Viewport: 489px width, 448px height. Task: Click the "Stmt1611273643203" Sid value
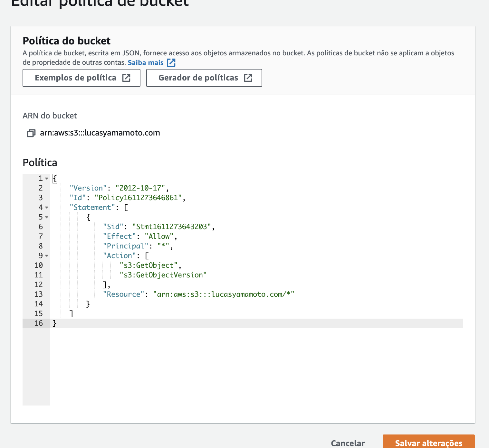tap(172, 227)
